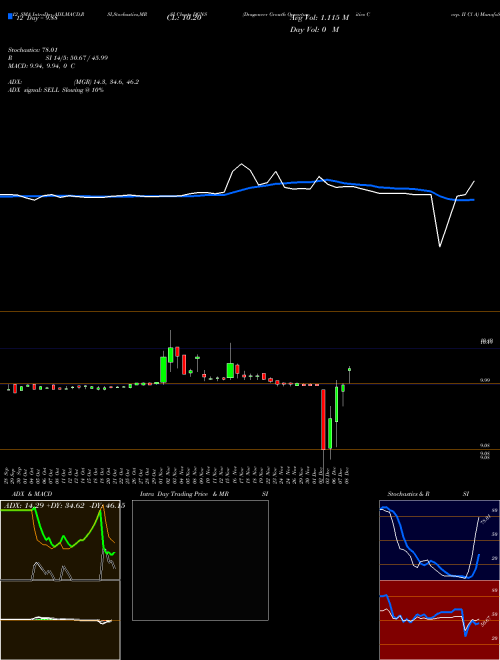
Task: Click the tall red 02 Dec candlestick
Action: pos(323,419)
